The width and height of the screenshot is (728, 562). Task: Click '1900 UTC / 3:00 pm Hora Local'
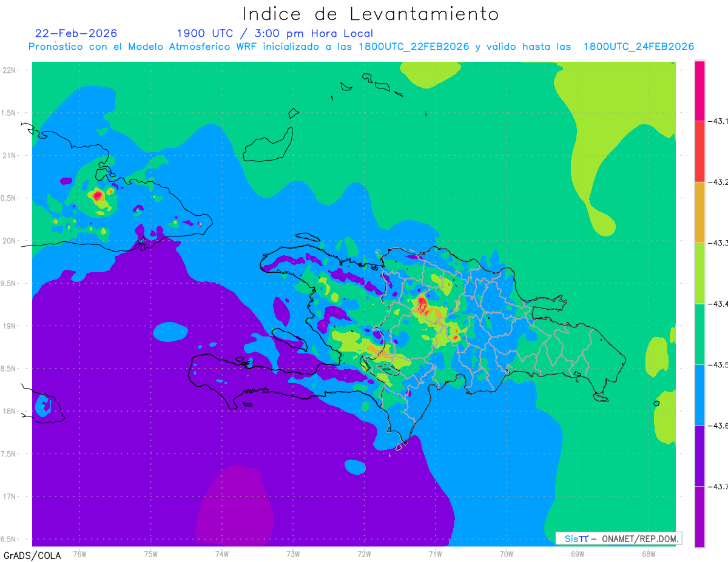[x=275, y=33]
